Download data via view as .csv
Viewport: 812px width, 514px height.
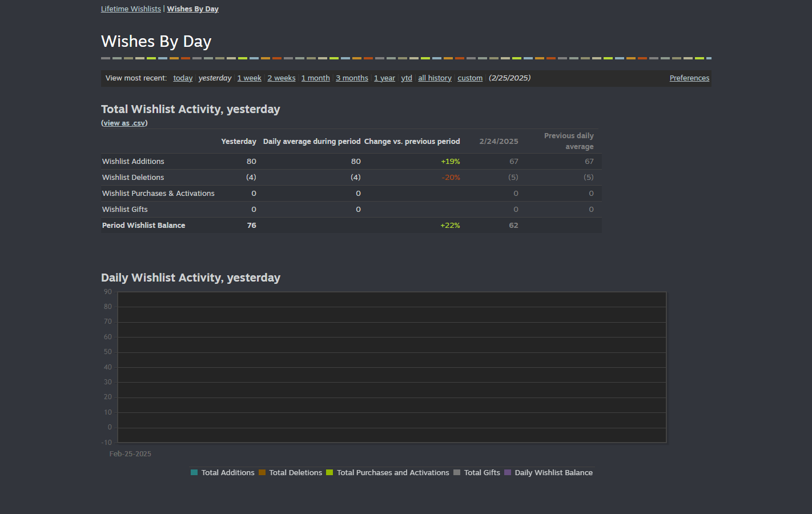[x=124, y=123]
